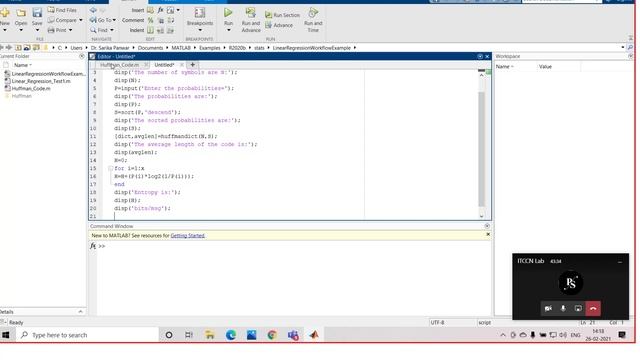This screenshot has height=360, width=640.
Task: Click the Print icon
Action: pyautogui.click(x=51, y=30)
